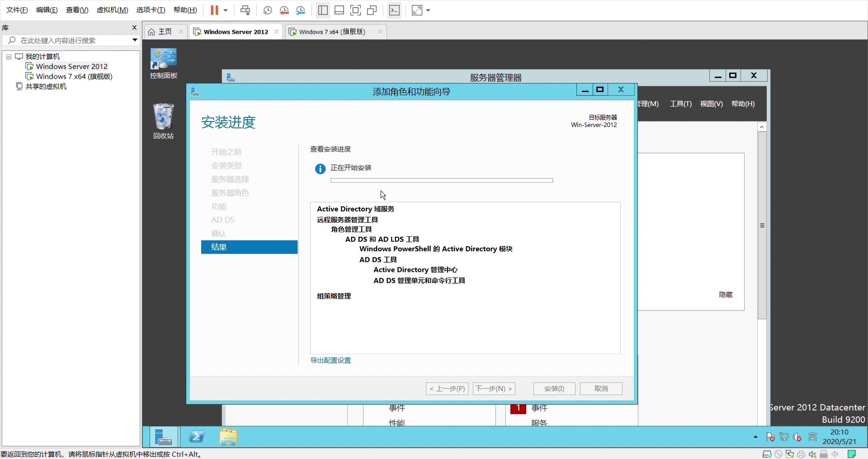Screen dimensions: 868x459
Task: Switch to Unity mode icon
Action: [372, 10]
